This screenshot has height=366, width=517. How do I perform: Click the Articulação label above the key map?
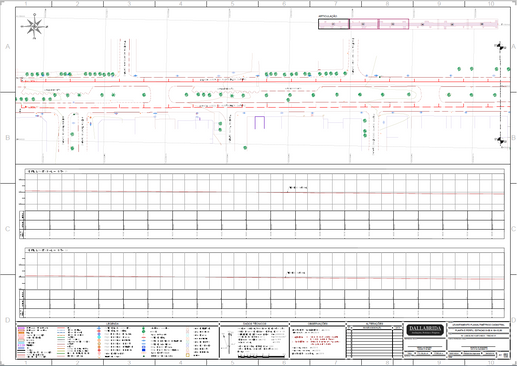(x=328, y=16)
